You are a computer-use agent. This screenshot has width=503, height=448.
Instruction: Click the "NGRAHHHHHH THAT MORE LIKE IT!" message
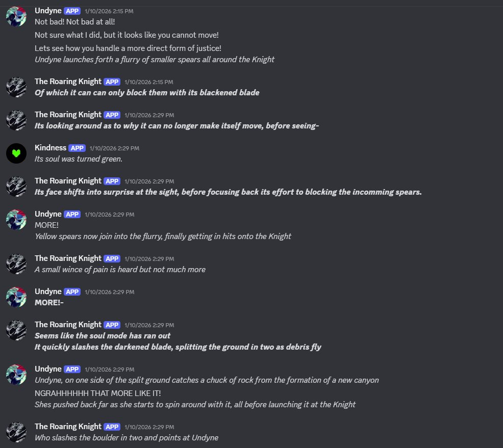(x=97, y=393)
